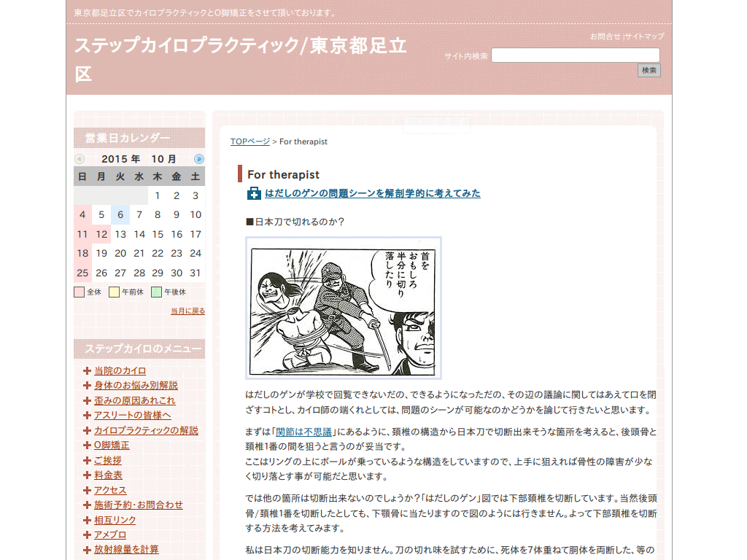Screen dimensions: 747x560
Task: Click the manga panel image
Action: click(x=344, y=308)
